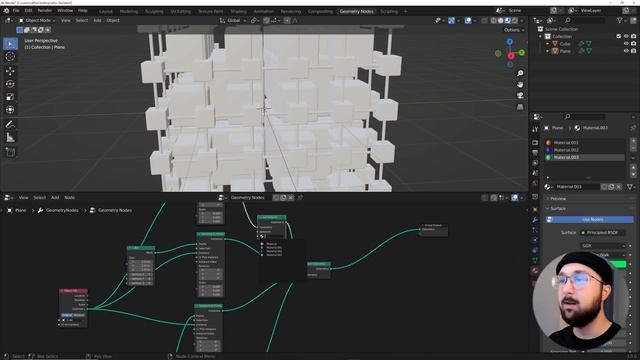Screen dimensions: 640x360
Task: Click the properties search field
Action: (x=584, y=117)
